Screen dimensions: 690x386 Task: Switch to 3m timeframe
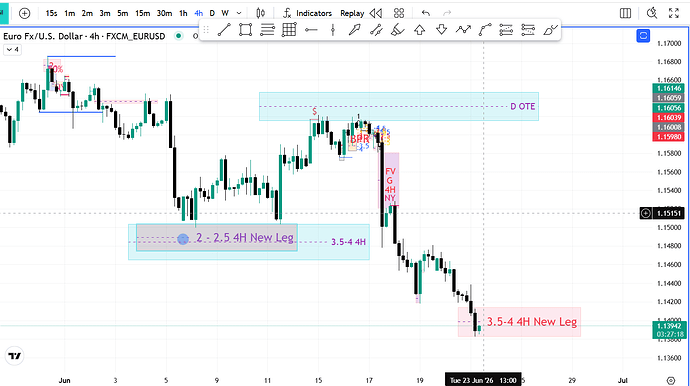pyautogui.click(x=105, y=13)
